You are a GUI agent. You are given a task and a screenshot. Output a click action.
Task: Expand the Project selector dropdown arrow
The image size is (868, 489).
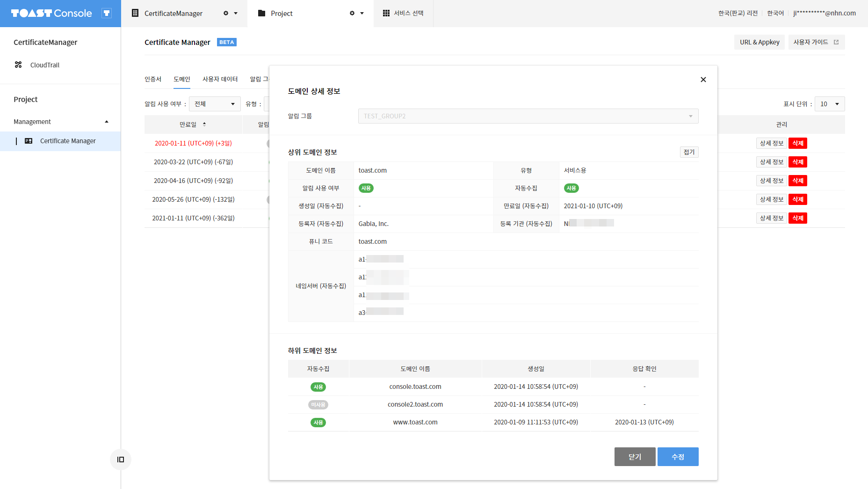pos(362,13)
